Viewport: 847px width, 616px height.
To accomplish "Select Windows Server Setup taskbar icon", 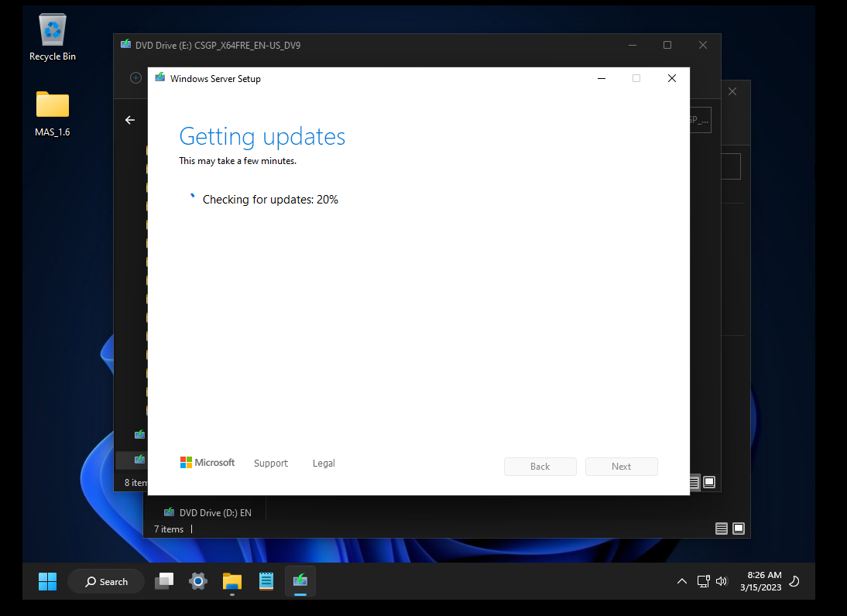I will 300,581.
